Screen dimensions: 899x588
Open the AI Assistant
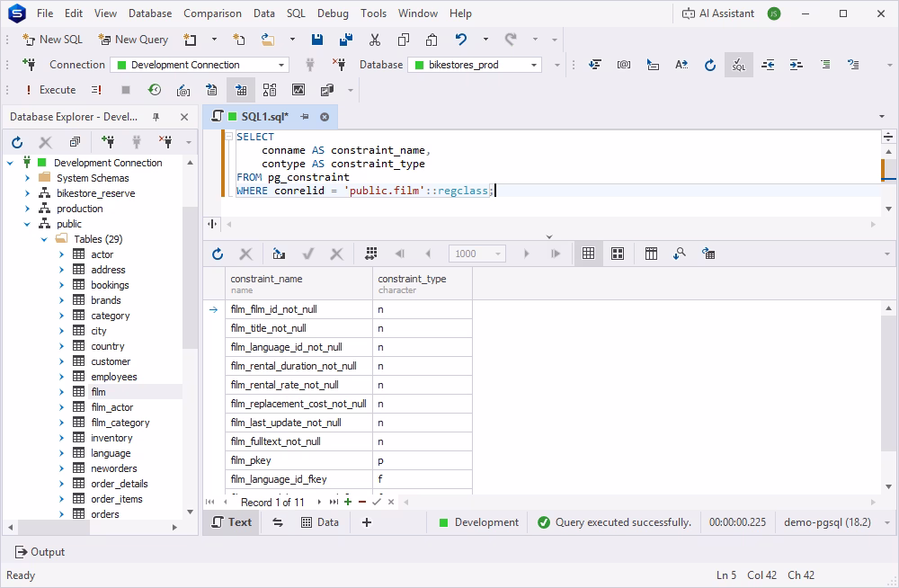717,13
